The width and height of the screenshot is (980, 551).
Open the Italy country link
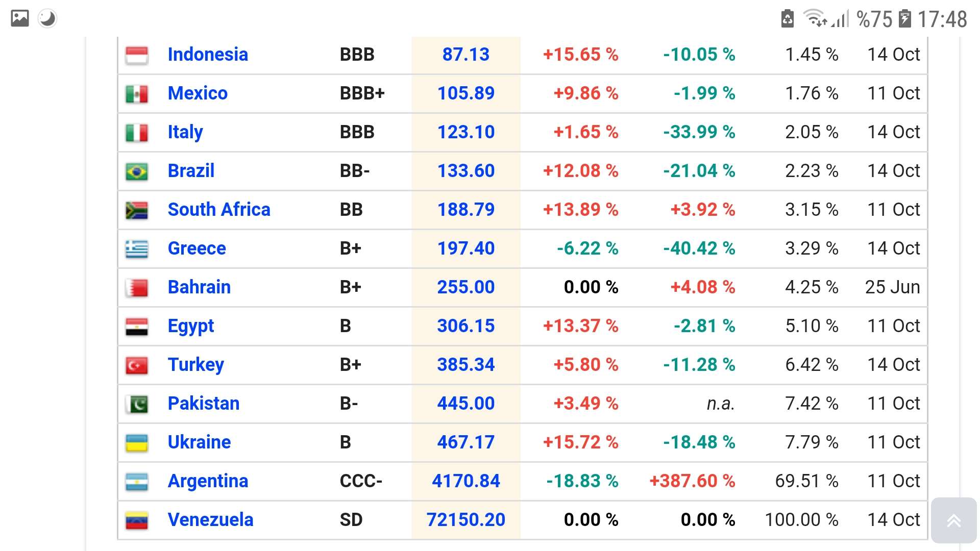[x=185, y=132]
